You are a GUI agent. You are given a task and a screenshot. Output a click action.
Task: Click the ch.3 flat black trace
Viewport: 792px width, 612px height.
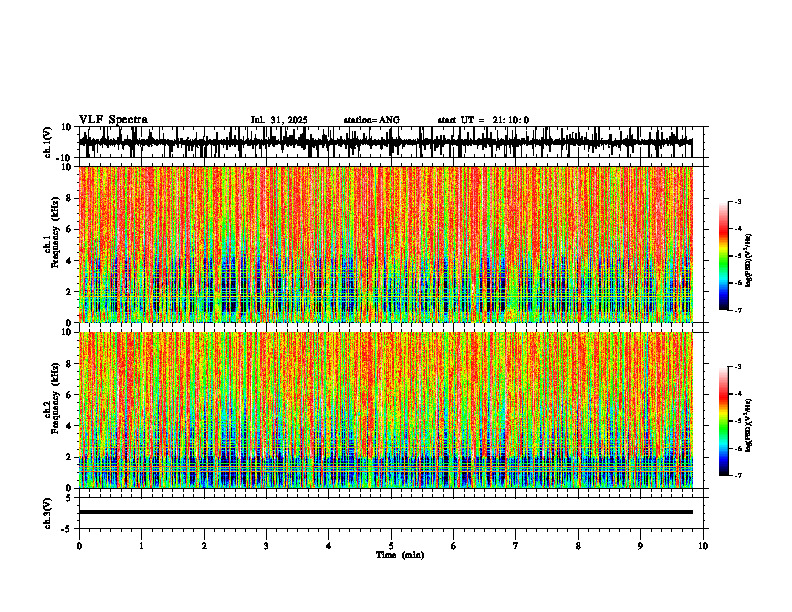tap(385, 512)
